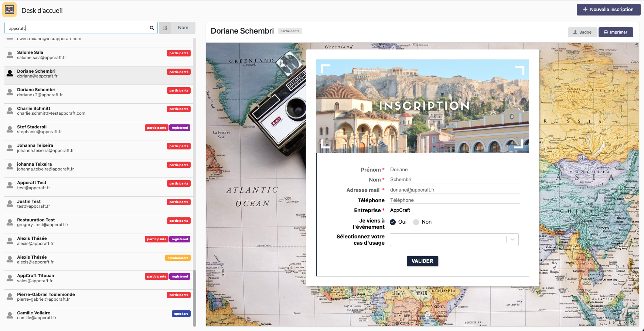This screenshot has width=644, height=331.
Task: Click the collaborators tag on Alexis Thésée
Action: pos(178,258)
